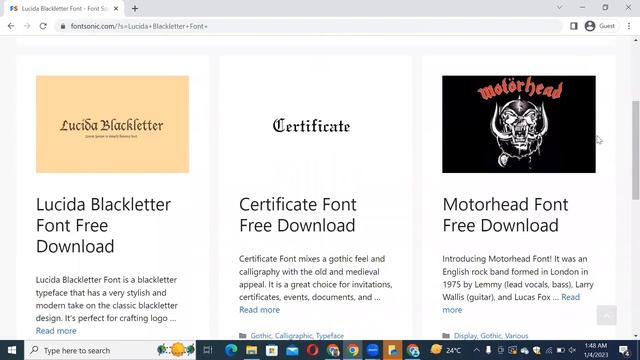The width and height of the screenshot is (640, 360).
Task: Open a new browser tab
Action: (x=135, y=8)
